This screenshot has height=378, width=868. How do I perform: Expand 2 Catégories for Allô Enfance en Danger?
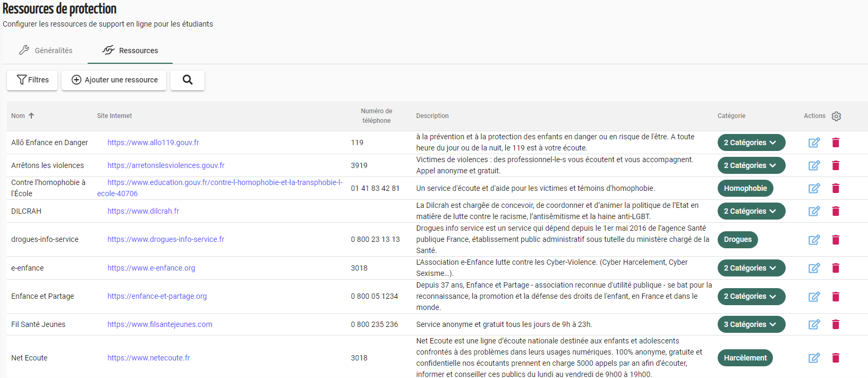[751, 142]
